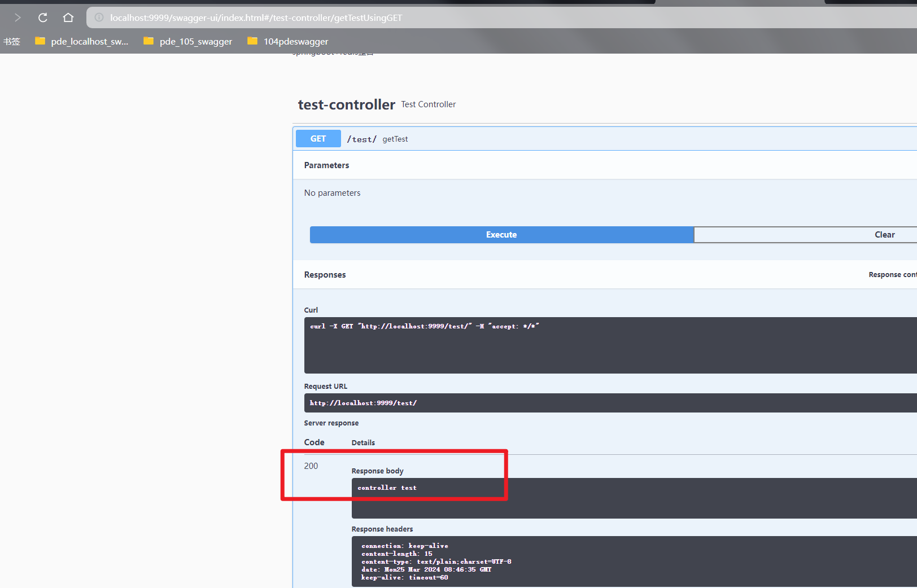Click the connection: keep-alive header line
This screenshot has height=588, width=917.
click(405, 546)
